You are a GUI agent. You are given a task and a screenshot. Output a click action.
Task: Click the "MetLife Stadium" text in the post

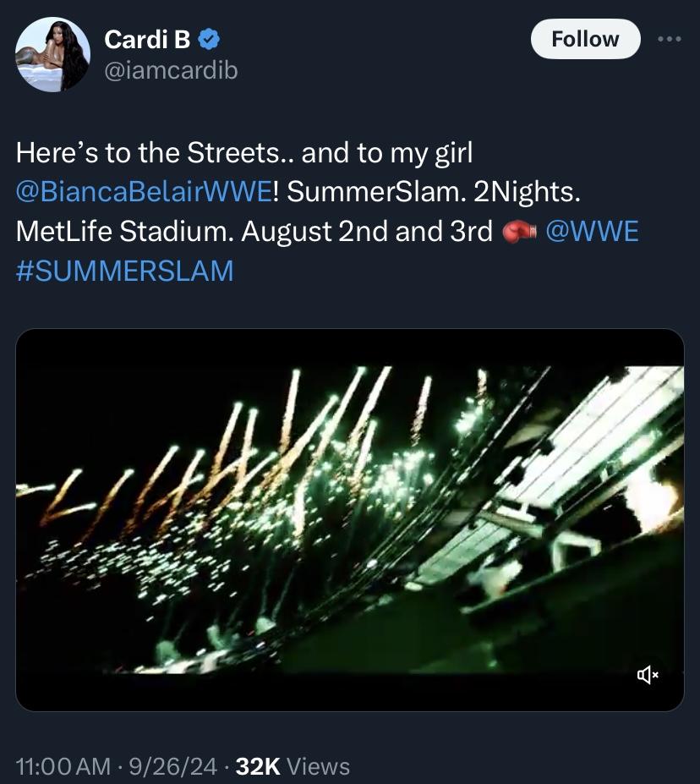tap(123, 231)
